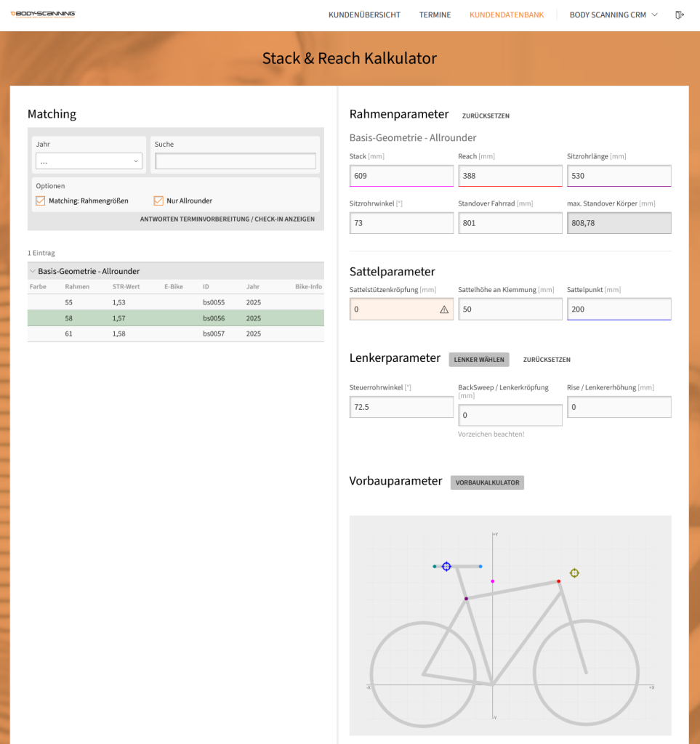
Task: Click the red saddle point dot
Action: (x=558, y=581)
